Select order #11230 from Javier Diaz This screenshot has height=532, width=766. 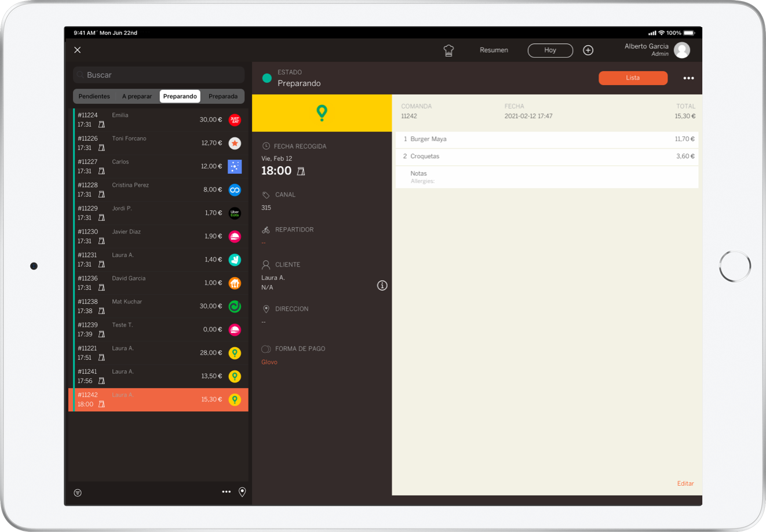159,236
